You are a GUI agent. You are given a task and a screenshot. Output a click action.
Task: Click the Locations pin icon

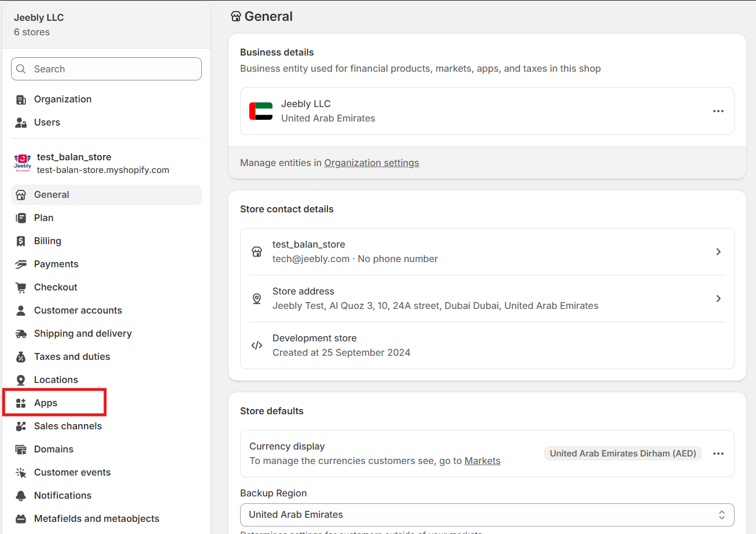point(21,380)
